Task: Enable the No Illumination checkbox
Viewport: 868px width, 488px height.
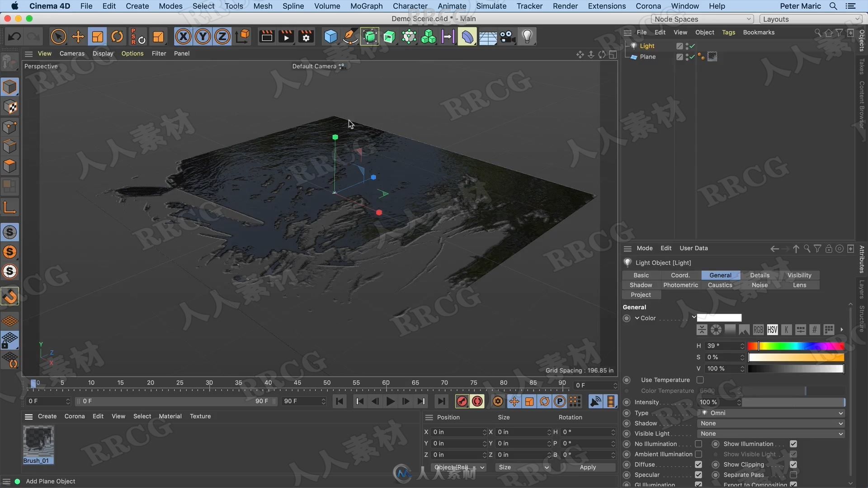Action: [x=698, y=443]
